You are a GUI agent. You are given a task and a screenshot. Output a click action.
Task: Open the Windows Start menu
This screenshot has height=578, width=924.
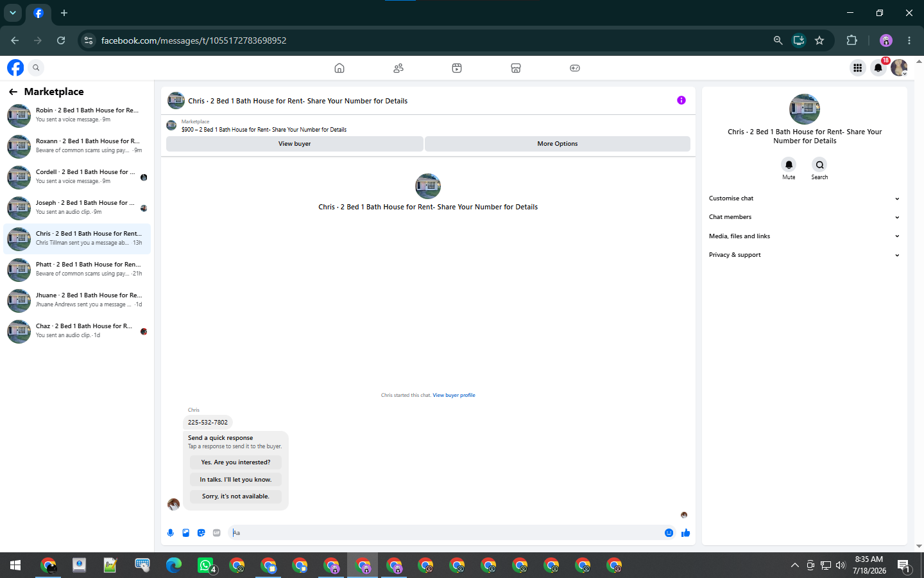tap(15, 565)
